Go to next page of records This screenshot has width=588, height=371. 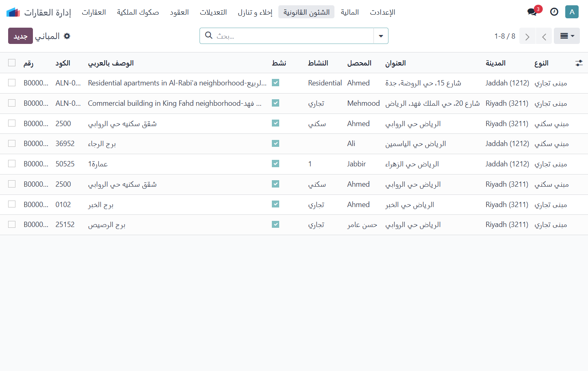pos(527,36)
